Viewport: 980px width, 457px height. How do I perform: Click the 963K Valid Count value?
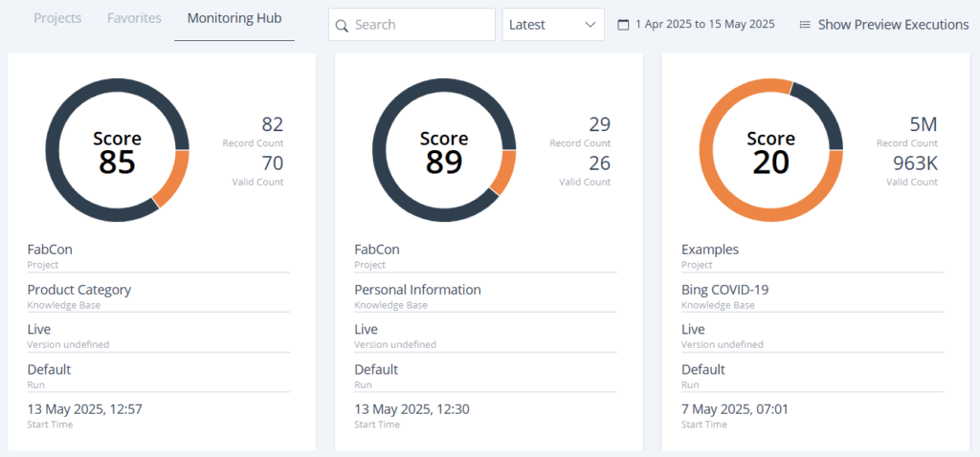tap(916, 163)
